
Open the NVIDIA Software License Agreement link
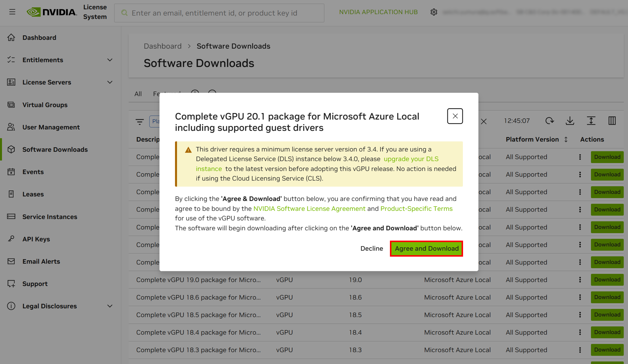(x=309, y=209)
